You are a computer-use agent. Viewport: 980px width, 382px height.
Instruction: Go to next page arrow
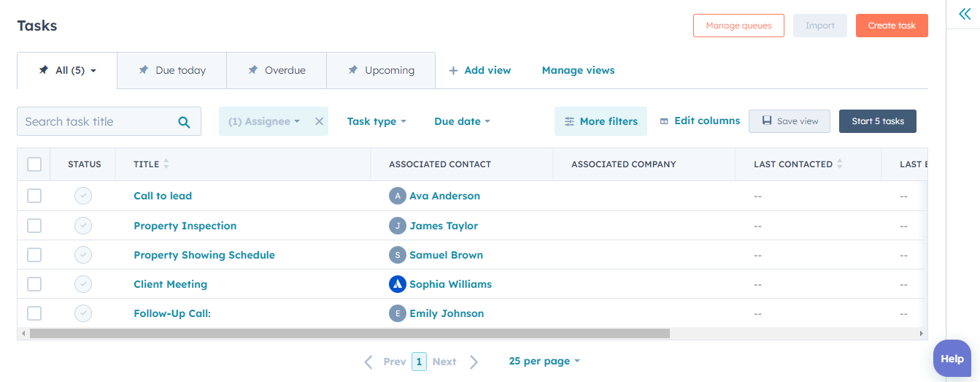(474, 362)
